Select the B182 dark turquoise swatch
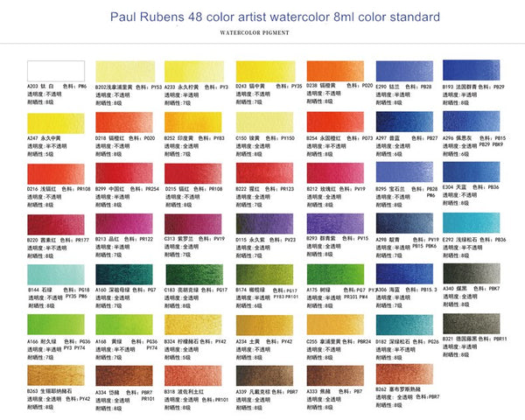 pos(402,324)
